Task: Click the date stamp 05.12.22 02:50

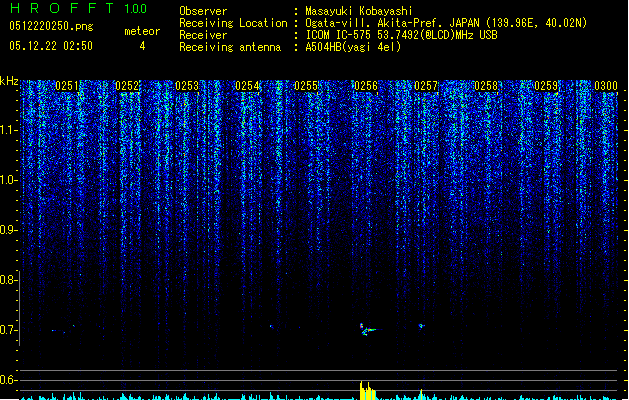Action: point(51,46)
